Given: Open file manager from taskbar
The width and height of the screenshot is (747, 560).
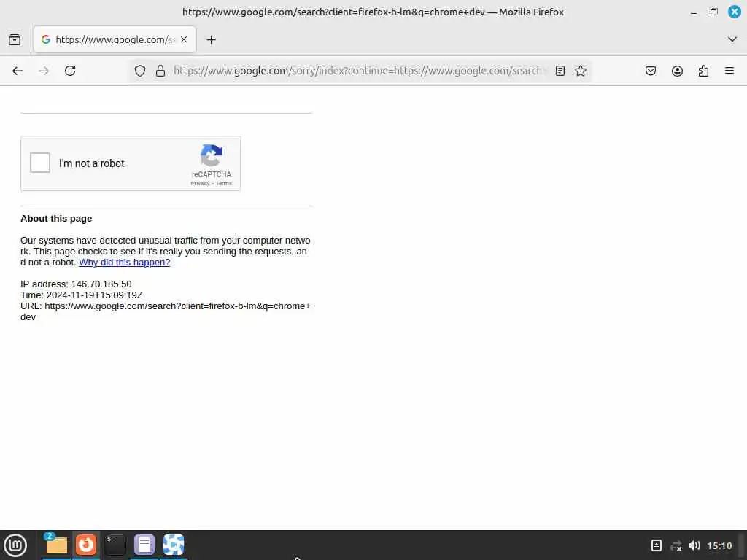Looking at the screenshot, I should 56,545.
